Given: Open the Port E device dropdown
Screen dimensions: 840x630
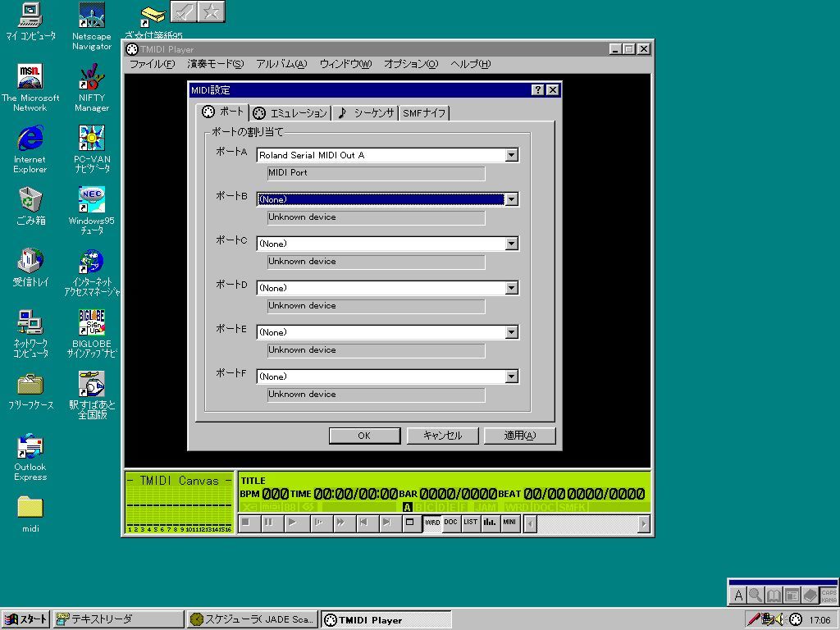Looking at the screenshot, I should pyautogui.click(x=512, y=332).
